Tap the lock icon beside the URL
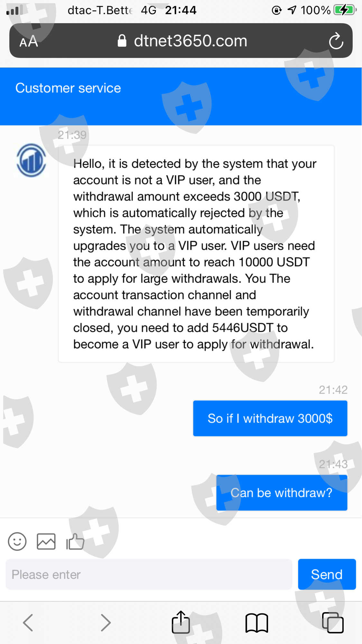Viewport: 362px width, 644px height. pos(122,41)
